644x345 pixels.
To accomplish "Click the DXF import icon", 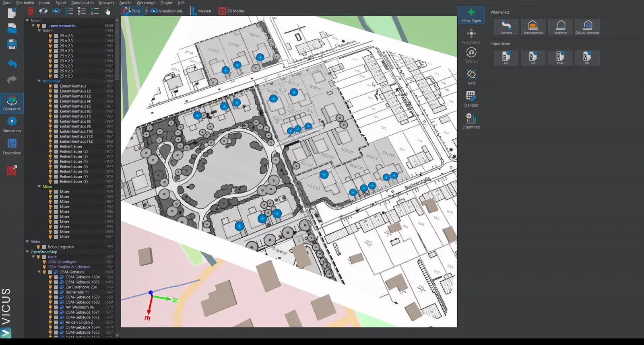I will (587, 57).
